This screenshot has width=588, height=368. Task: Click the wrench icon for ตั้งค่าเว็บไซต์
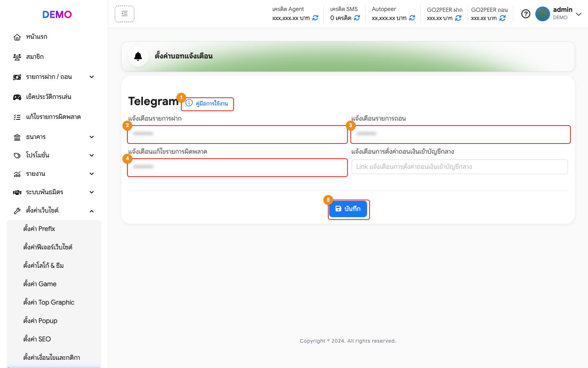17,211
